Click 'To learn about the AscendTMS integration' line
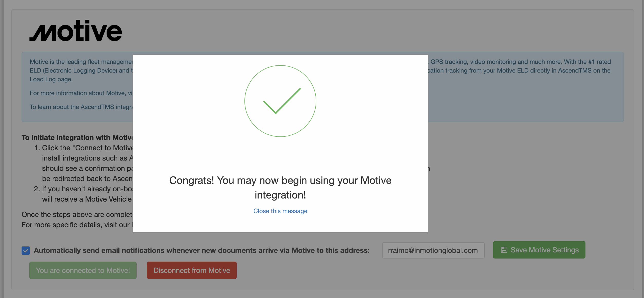644x298 pixels. pos(81,107)
